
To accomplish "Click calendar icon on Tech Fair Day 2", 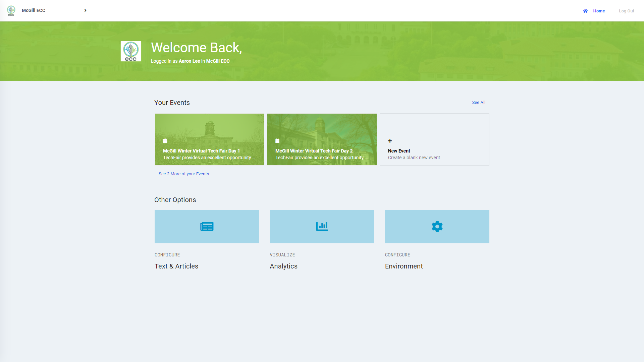I will click(277, 141).
